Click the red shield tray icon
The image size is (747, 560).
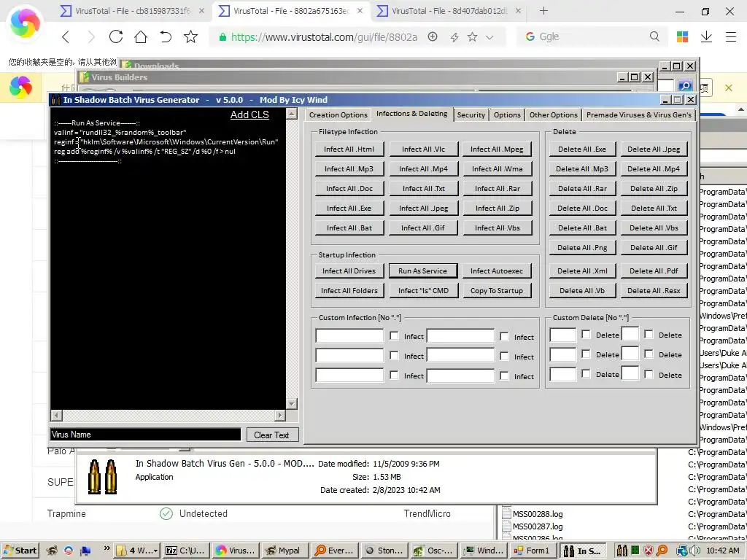click(x=649, y=551)
